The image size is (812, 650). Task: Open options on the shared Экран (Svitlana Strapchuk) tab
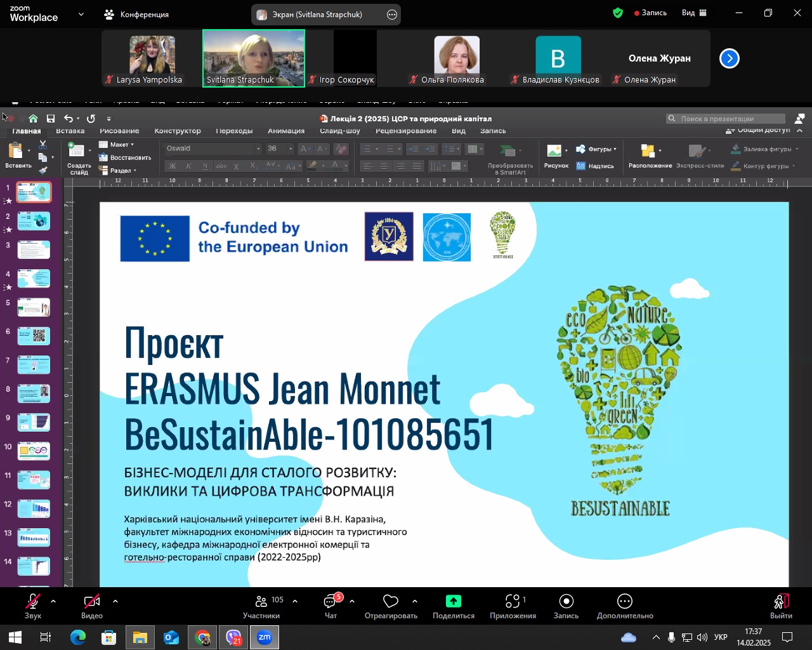392,14
